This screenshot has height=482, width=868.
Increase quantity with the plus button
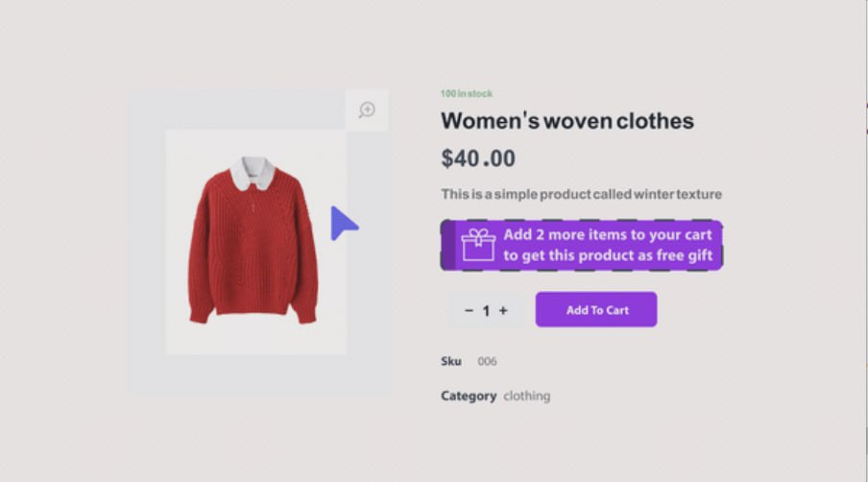point(503,310)
